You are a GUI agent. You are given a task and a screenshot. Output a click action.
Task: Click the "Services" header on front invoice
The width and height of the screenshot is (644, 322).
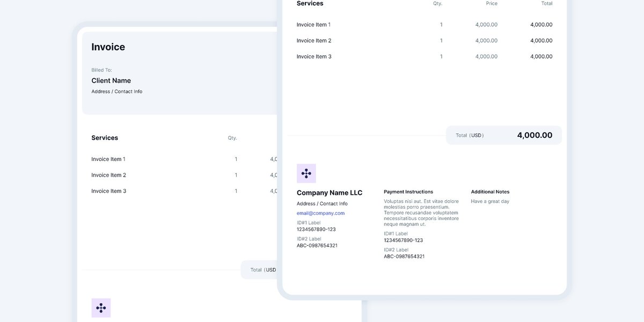[x=310, y=4]
